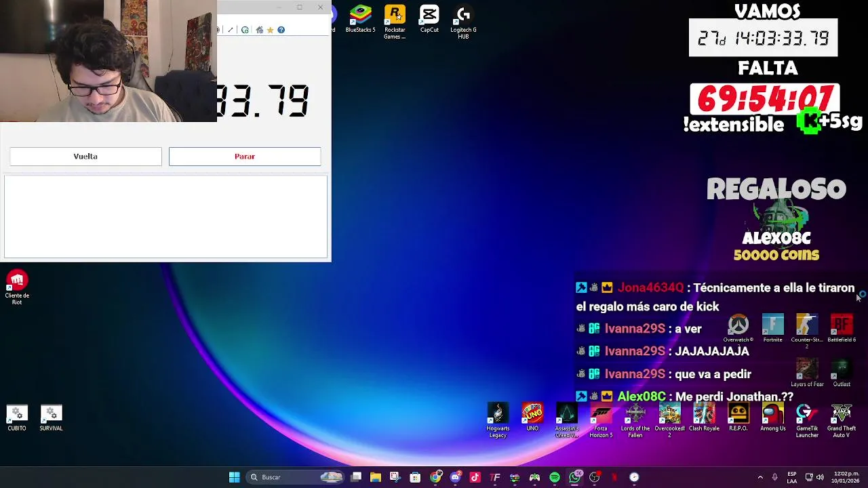The image size is (868, 488).
Task: Open ESP LAA language switcher
Action: coord(792,477)
